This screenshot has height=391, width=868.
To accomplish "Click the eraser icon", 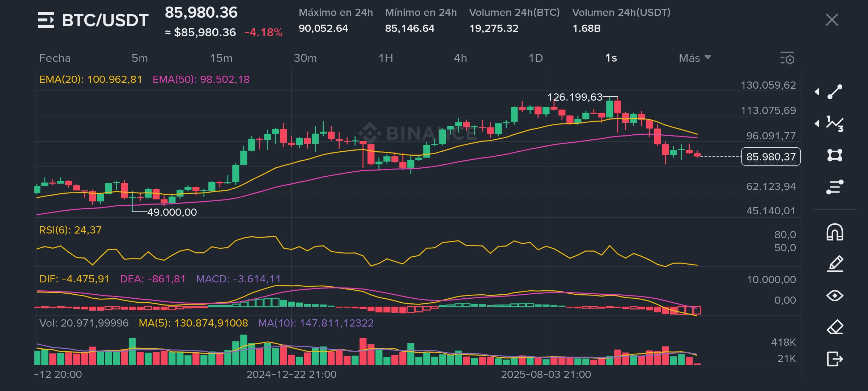I will 835,327.
